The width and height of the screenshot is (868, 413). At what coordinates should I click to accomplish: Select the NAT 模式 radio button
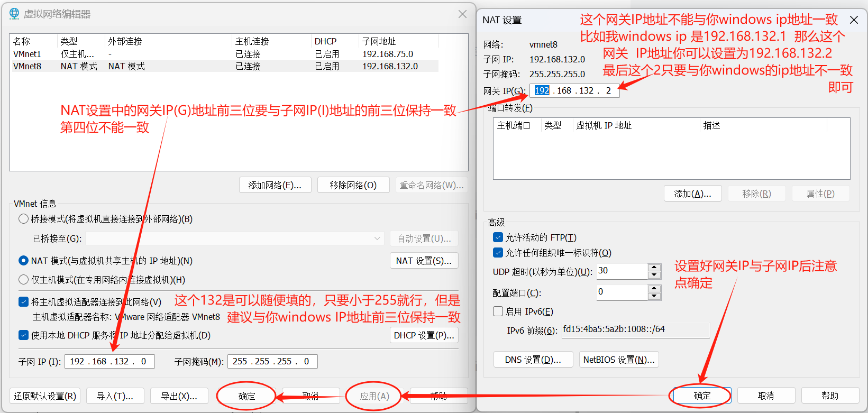(x=23, y=261)
